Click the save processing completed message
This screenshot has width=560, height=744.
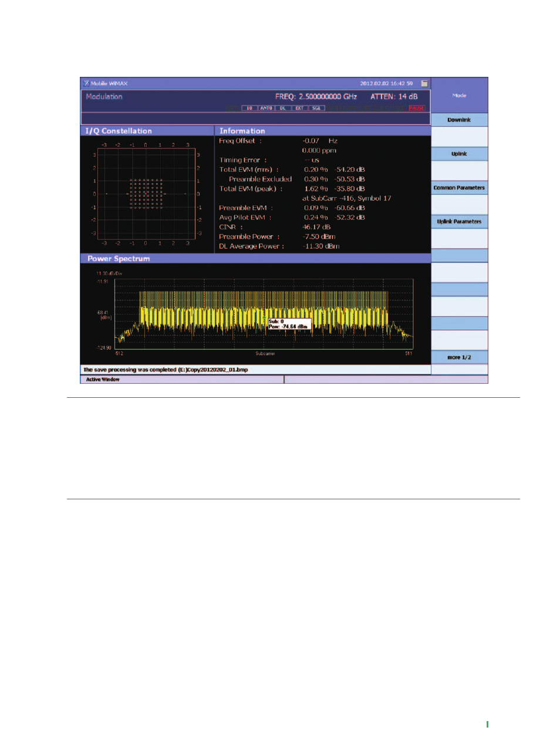pos(166,370)
